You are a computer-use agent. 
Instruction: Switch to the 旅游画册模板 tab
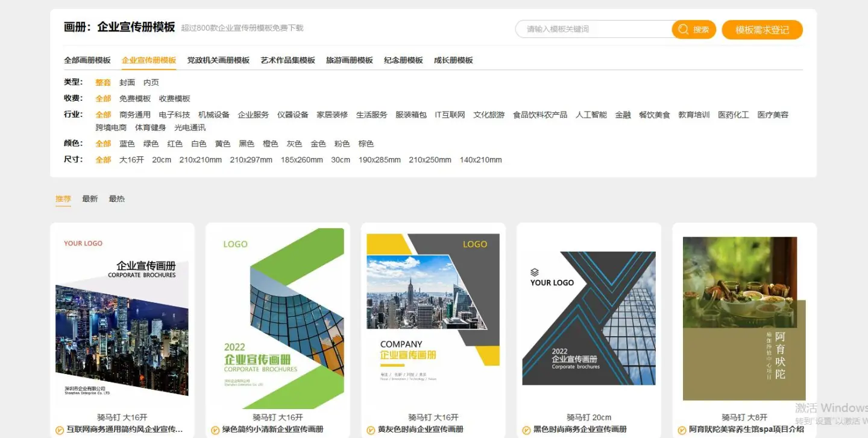pos(350,60)
